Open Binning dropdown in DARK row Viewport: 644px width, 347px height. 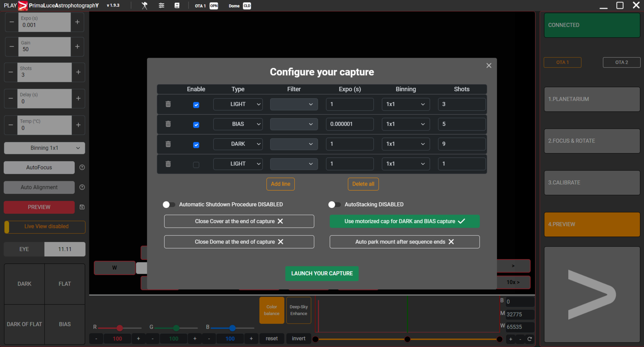click(406, 144)
